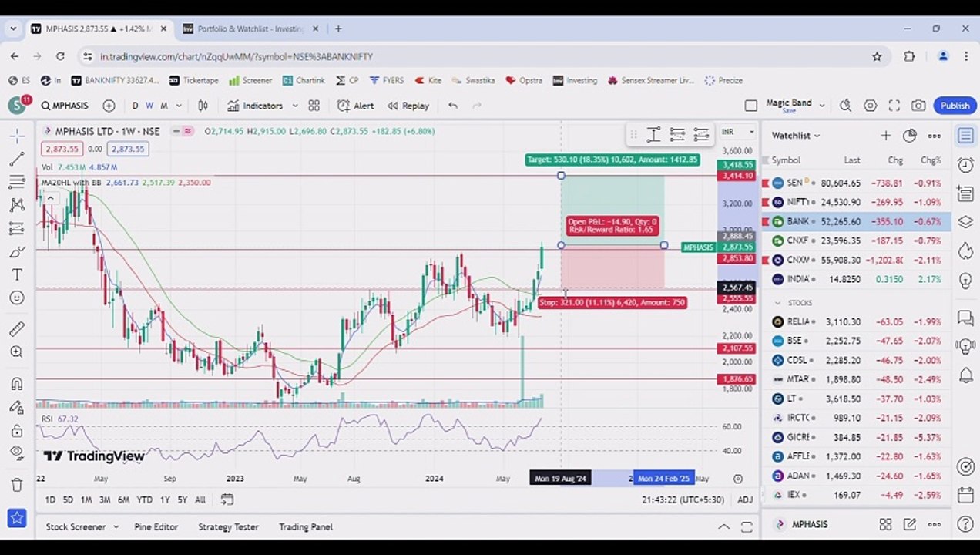This screenshot has height=555, width=980.
Task: Open the ideas light bulb icon
Action: coord(965,280)
